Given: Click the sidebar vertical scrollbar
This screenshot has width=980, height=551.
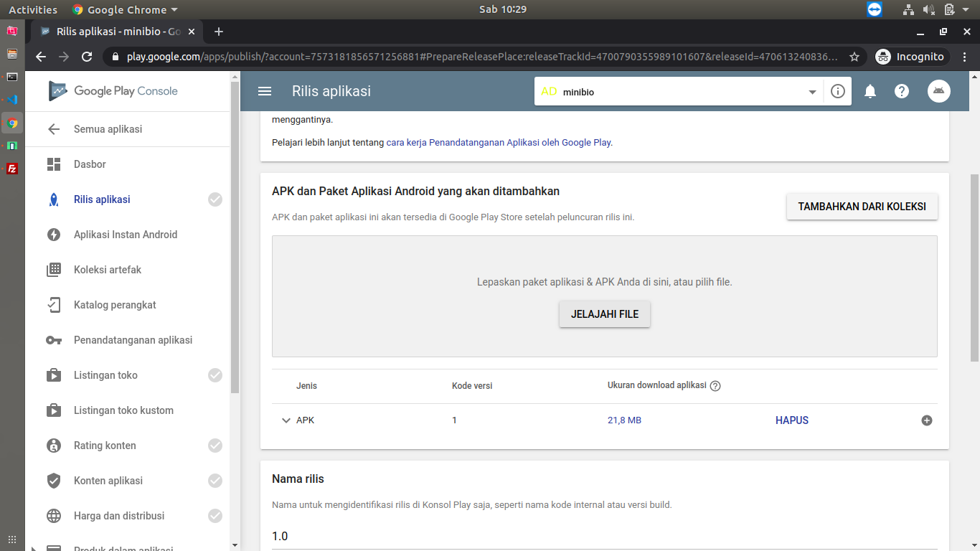Looking at the screenshot, I should (235, 237).
